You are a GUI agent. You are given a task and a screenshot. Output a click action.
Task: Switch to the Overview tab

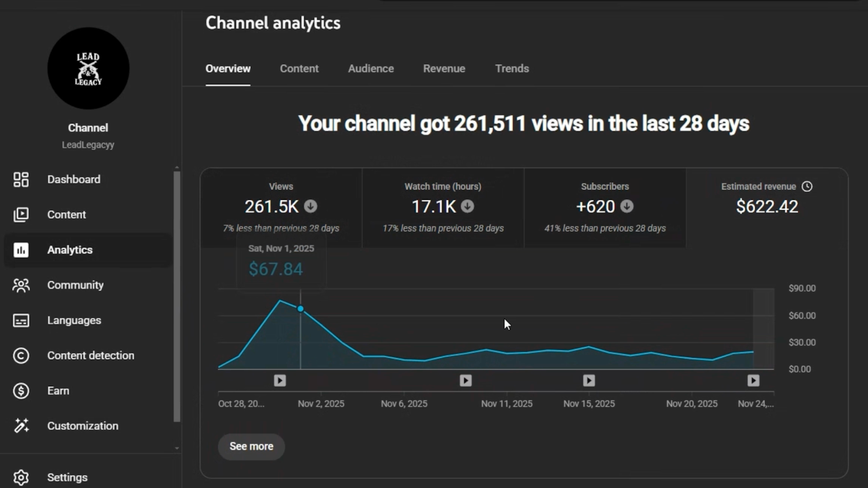(x=228, y=69)
